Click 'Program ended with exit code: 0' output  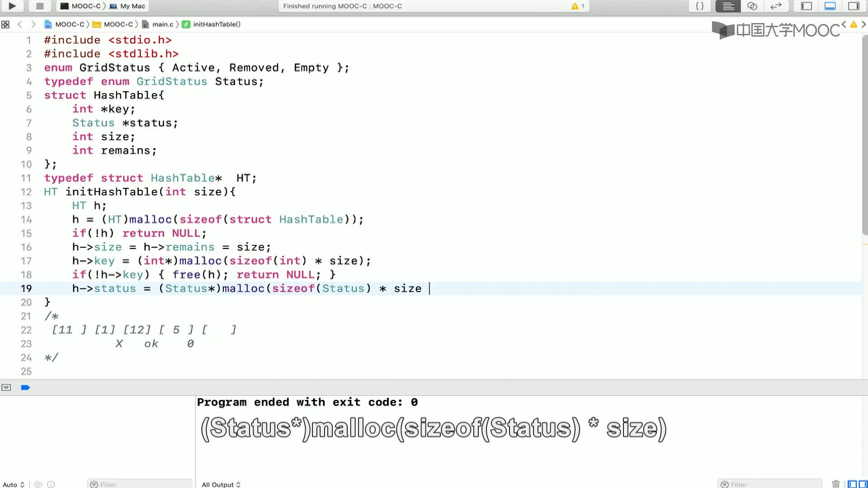point(307,402)
